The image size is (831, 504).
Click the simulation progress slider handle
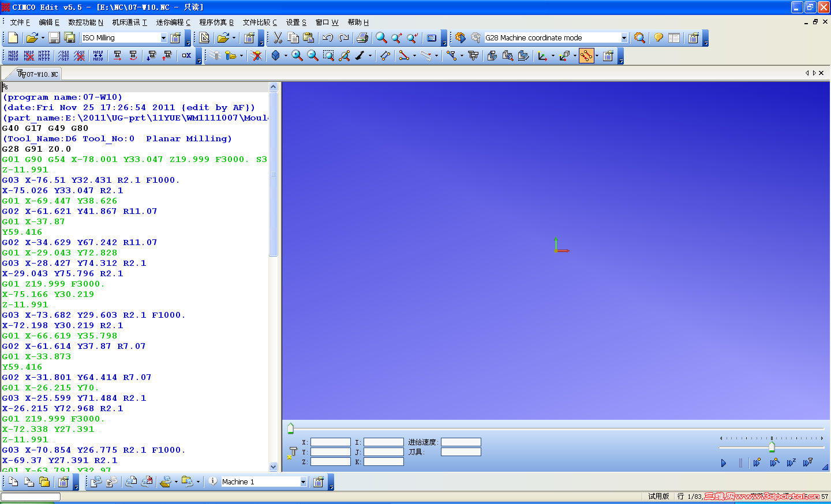tap(291, 428)
